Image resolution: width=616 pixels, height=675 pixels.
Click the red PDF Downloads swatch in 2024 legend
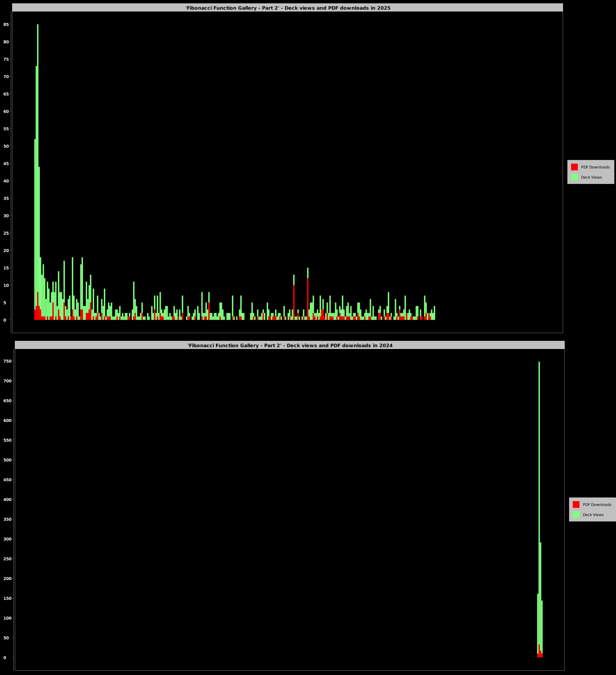(x=576, y=505)
